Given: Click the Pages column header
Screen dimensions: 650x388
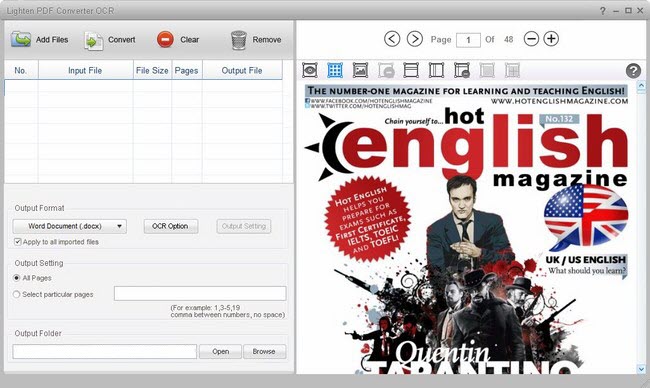Looking at the screenshot, I should point(187,70).
